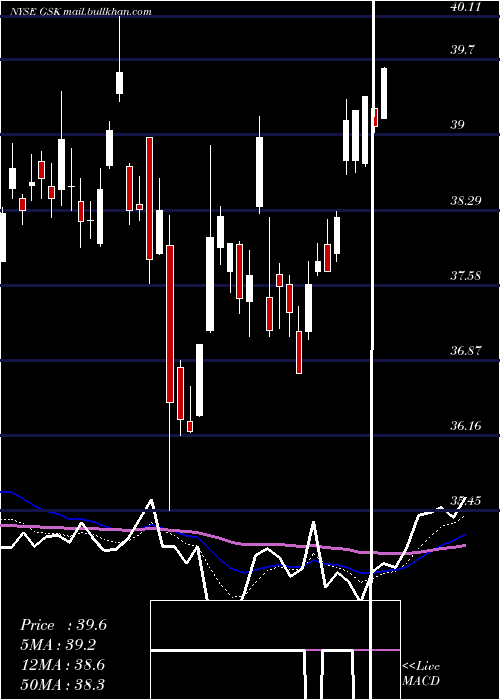The width and height of the screenshot is (500, 700).
Task: Click the 38.29 price axis label
Action: [x=466, y=201]
